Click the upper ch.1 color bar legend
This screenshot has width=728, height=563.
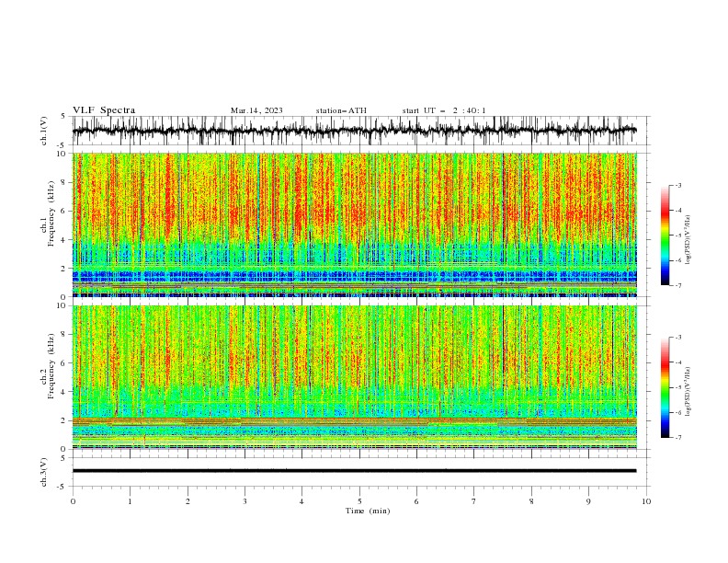[665, 236]
